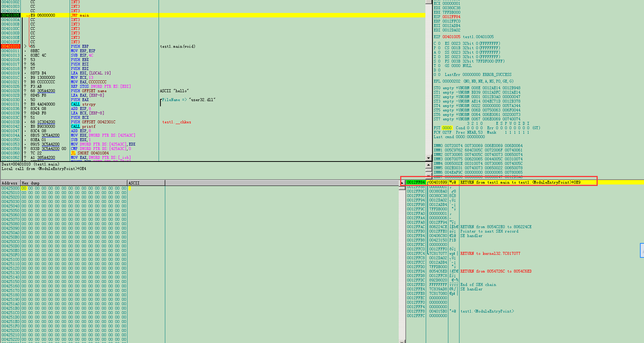Select the End of SEH chain stack entry
The image size is (644, 343).
coord(478,285)
